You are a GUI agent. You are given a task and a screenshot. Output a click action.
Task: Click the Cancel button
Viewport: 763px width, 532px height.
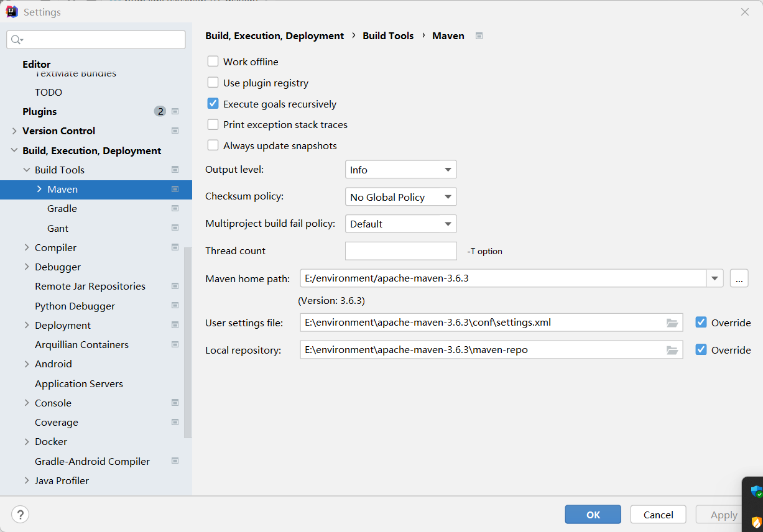659,515
